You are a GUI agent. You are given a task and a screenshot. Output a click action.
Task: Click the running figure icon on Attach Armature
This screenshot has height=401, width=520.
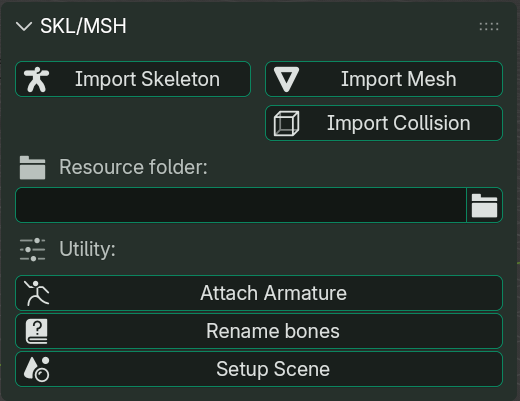pos(36,293)
